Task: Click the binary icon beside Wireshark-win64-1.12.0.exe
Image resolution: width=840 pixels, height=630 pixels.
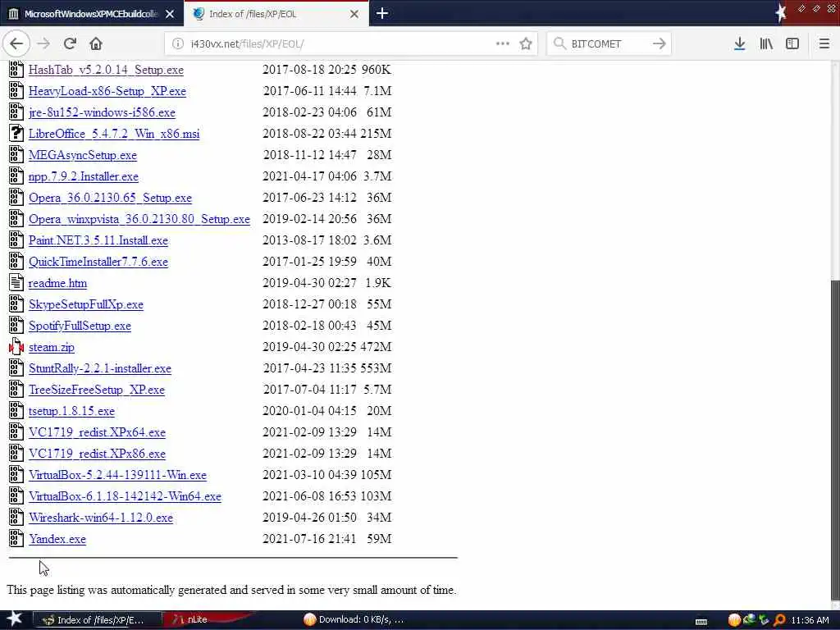Action: [16, 517]
